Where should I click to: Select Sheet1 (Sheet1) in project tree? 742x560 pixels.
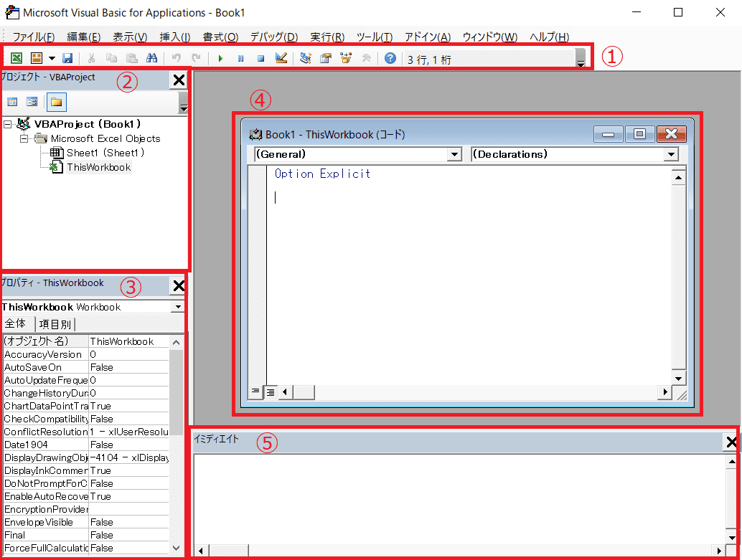tap(105, 153)
